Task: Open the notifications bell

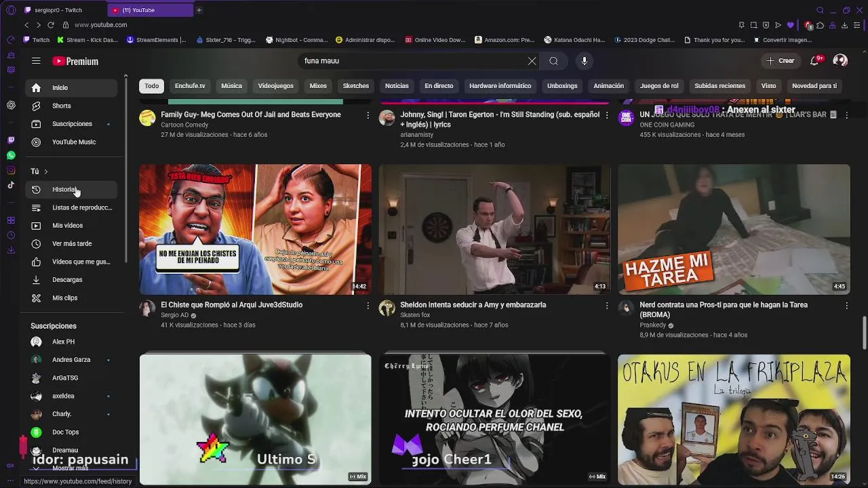Action: coord(814,61)
